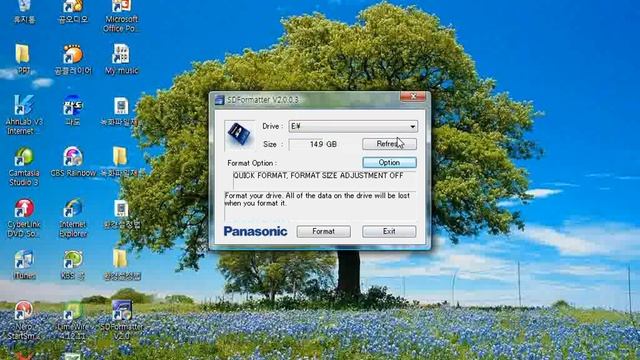Launch CyberLink DVD Solution shortcut

24,218
